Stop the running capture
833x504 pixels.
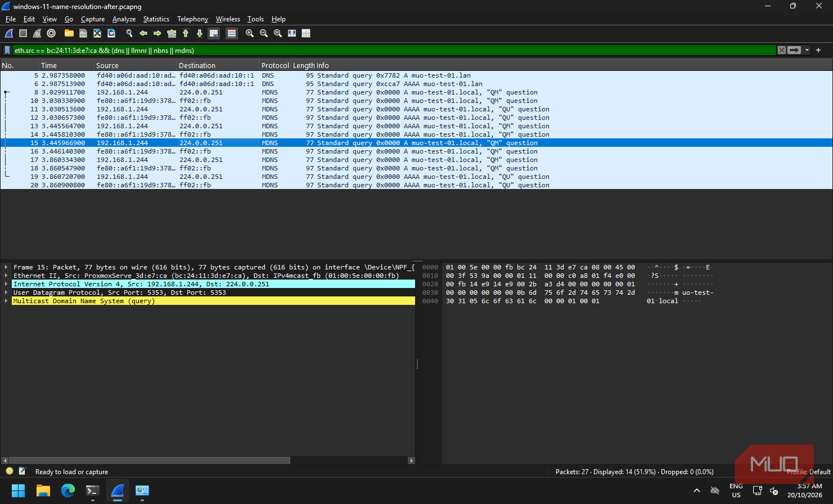(x=23, y=33)
